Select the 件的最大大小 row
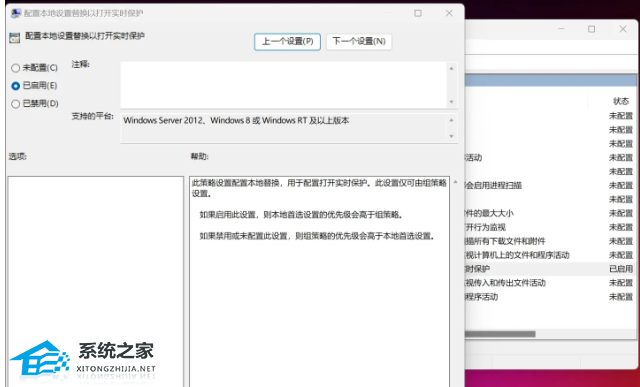The image size is (640, 387). (551, 214)
